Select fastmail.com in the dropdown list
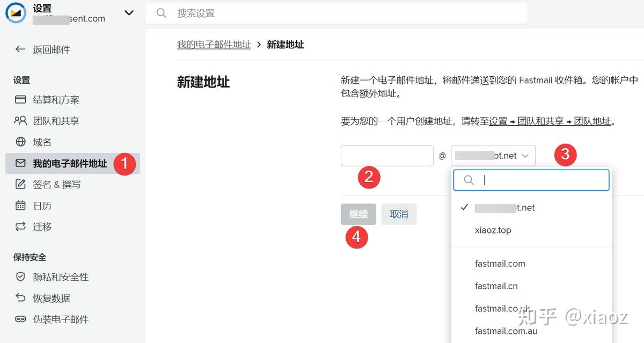644x343 pixels. point(500,264)
